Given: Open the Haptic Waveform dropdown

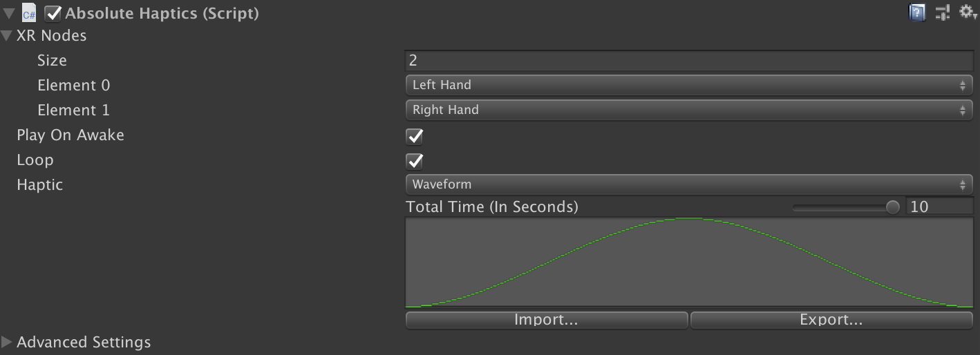Looking at the screenshot, I should pyautogui.click(x=688, y=184).
